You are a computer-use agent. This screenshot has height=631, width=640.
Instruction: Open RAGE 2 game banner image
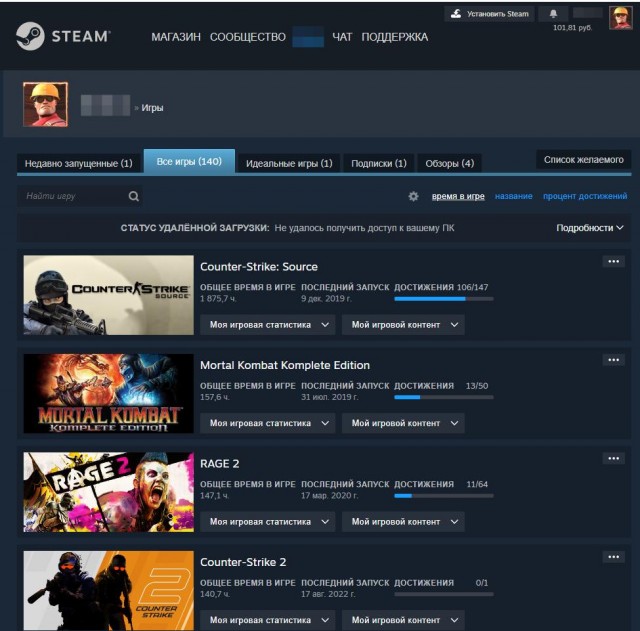[109, 492]
